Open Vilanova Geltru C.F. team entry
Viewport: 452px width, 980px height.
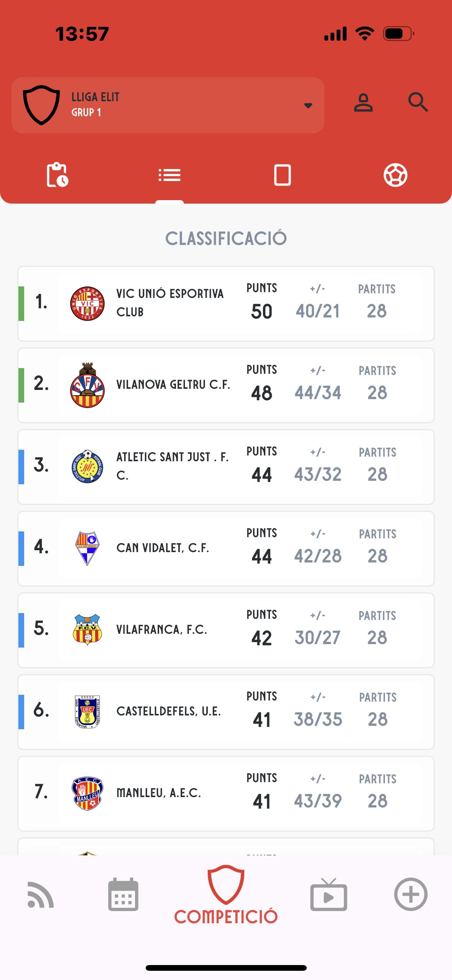click(226, 385)
